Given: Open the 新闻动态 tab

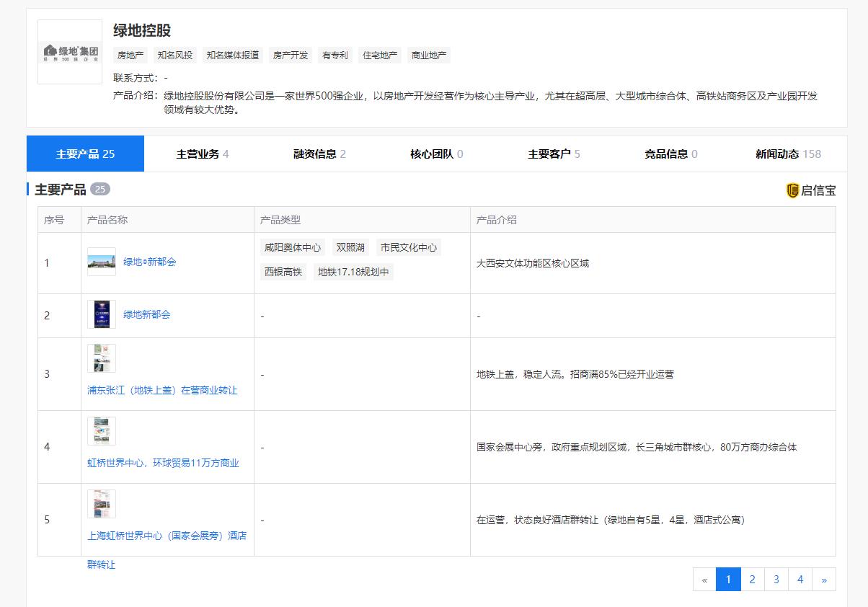Looking at the screenshot, I should 787,154.
